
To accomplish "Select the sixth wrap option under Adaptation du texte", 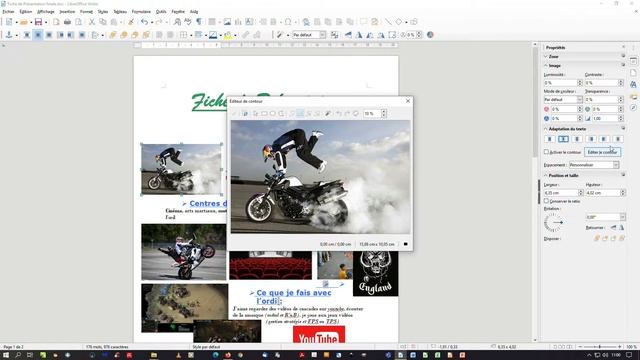I will click(618, 139).
